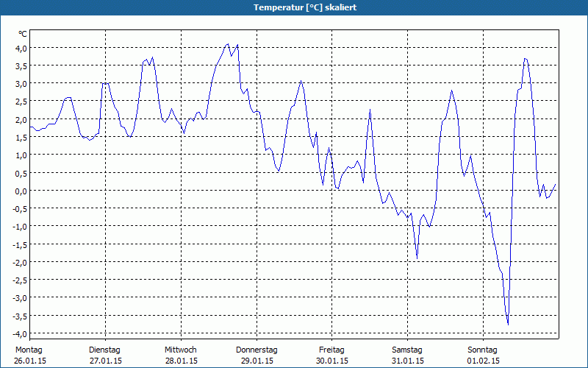The width and height of the screenshot is (588, 368).
Task: Select the 'Montag' day label
Action: point(29,350)
